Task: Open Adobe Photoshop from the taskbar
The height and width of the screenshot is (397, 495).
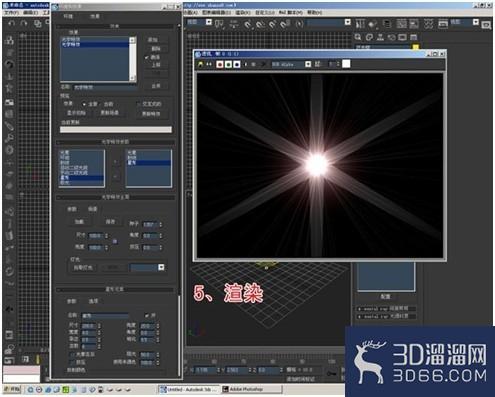Action: click(x=251, y=389)
